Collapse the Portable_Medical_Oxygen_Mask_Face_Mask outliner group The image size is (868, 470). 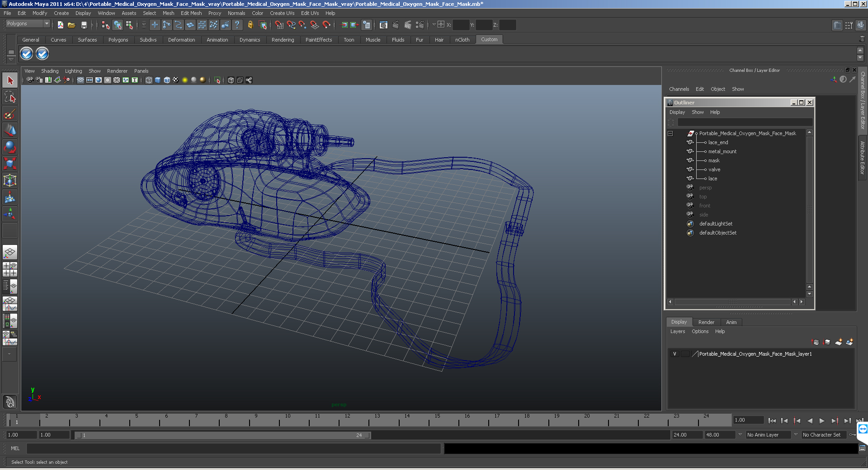click(x=670, y=133)
